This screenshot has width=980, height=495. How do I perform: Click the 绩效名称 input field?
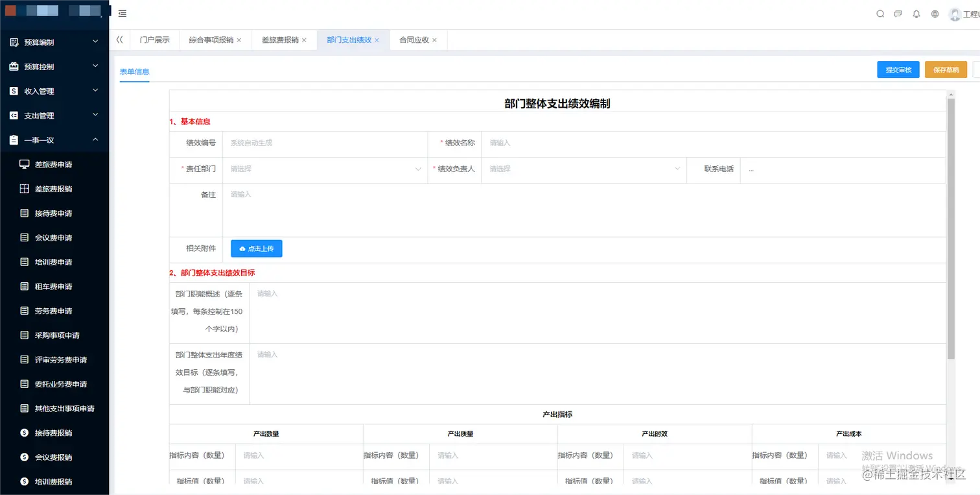(x=583, y=143)
